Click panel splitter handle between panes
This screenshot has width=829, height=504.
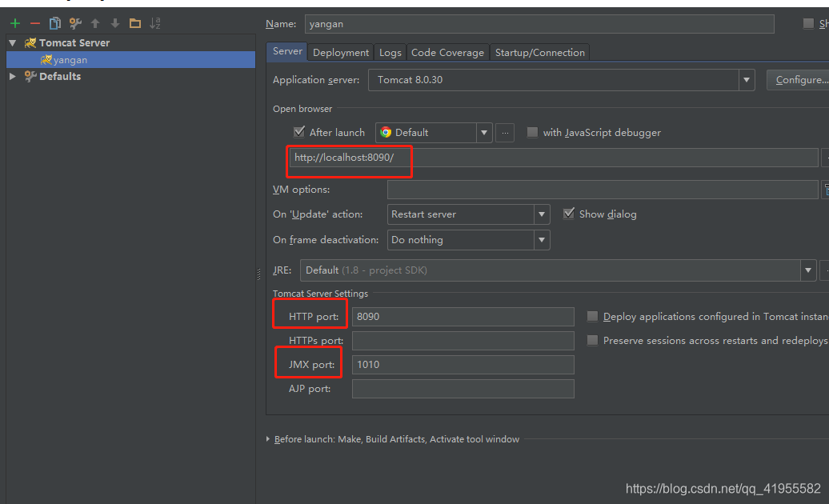point(258,274)
